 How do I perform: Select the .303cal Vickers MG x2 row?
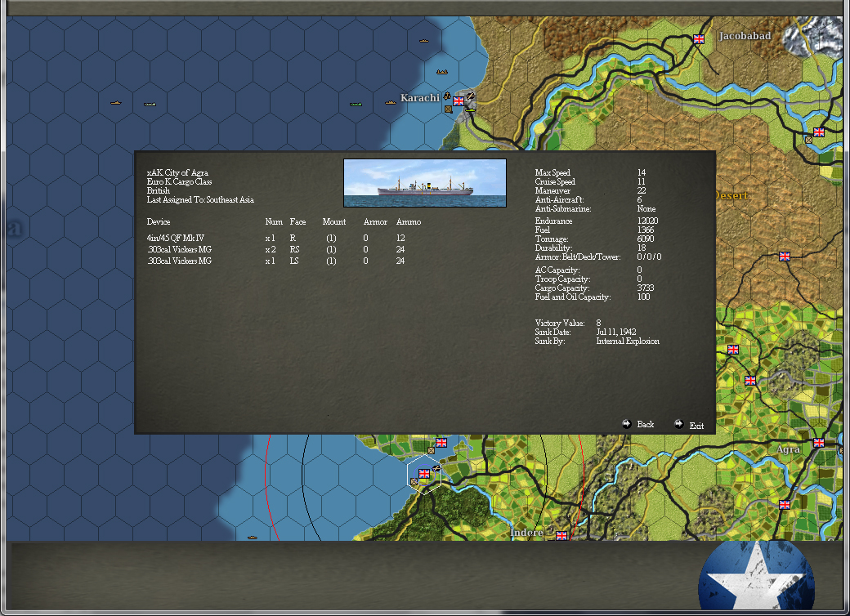point(276,249)
